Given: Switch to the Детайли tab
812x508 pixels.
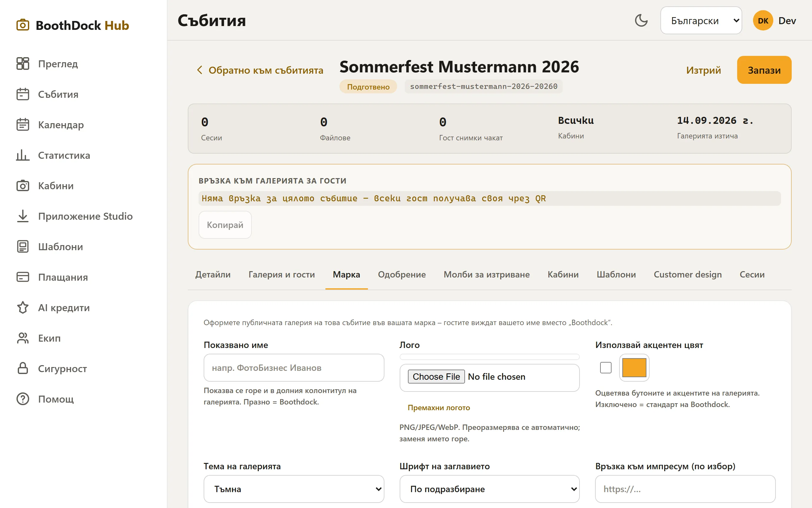Looking at the screenshot, I should 213,275.
